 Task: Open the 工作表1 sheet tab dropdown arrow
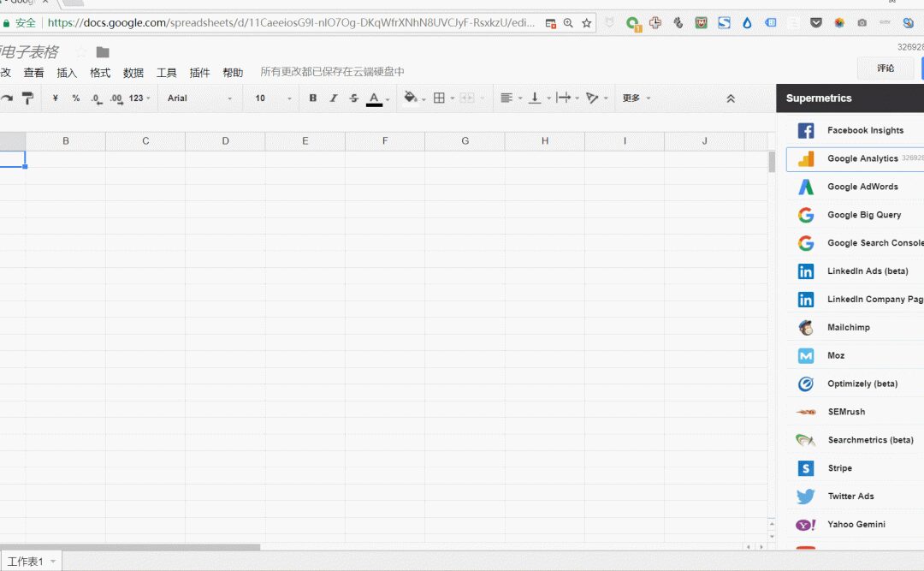(x=53, y=562)
